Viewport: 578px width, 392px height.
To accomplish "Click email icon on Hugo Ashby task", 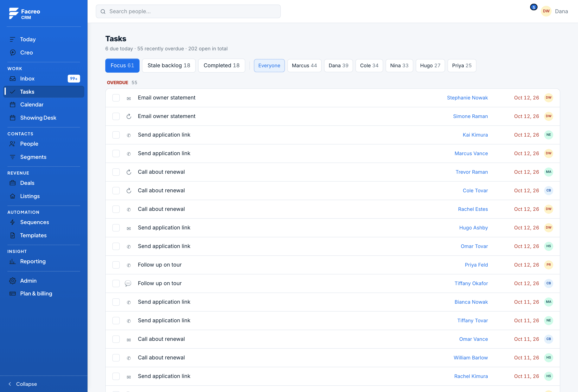I will (129, 228).
